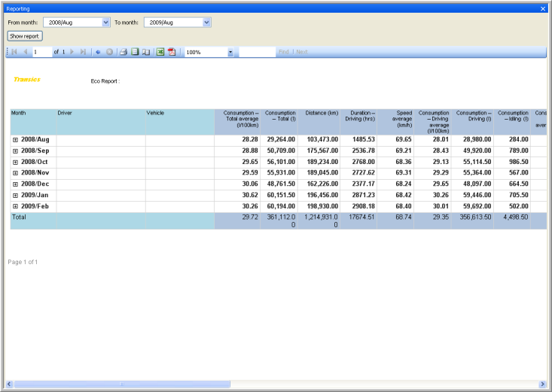Go to last page of the report
Image resolution: width=552 pixels, height=392 pixels.
(x=83, y=52)
